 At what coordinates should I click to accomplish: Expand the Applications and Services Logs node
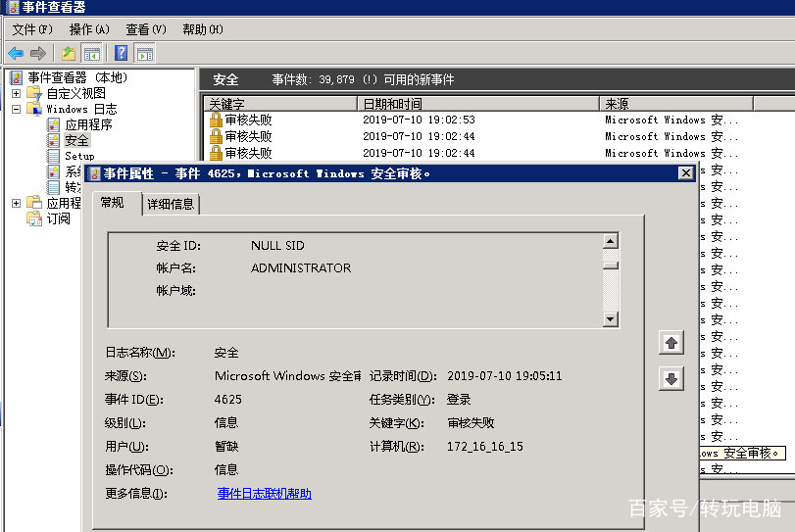coord(17,203)
